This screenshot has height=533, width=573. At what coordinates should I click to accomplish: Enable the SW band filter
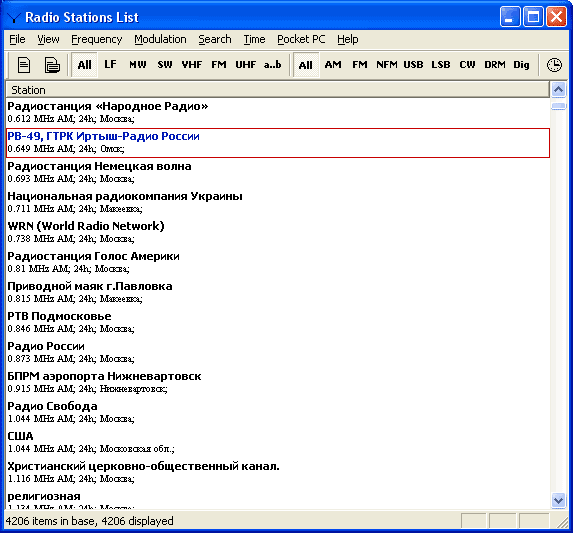pyautogui.click(x=164, y=65)
